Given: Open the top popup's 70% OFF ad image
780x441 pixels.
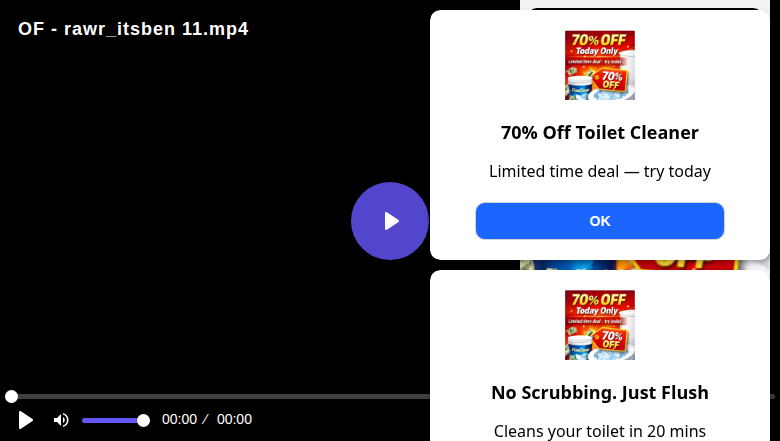Looking at the screenshot, I should pyautogui.click(x=599, y=65).
